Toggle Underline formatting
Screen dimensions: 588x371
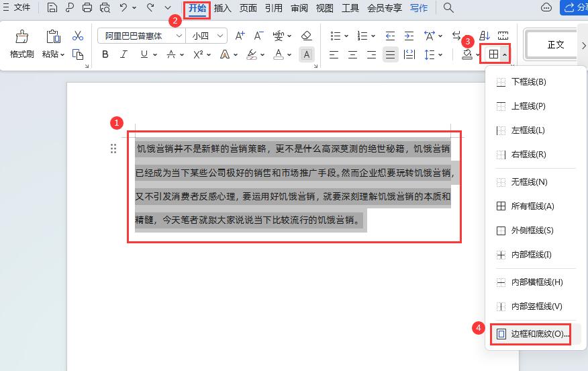(144, 54)
